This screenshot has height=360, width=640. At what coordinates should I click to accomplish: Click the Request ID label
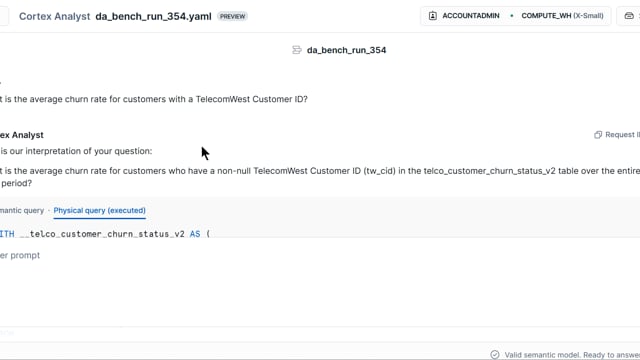(622, 135)
